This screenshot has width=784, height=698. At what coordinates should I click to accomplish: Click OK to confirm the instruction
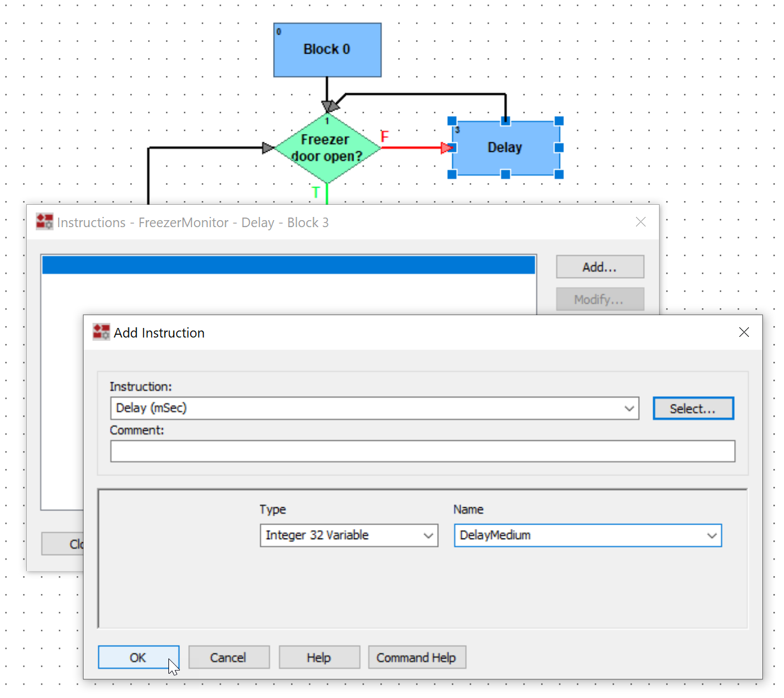tap(138, 657)
